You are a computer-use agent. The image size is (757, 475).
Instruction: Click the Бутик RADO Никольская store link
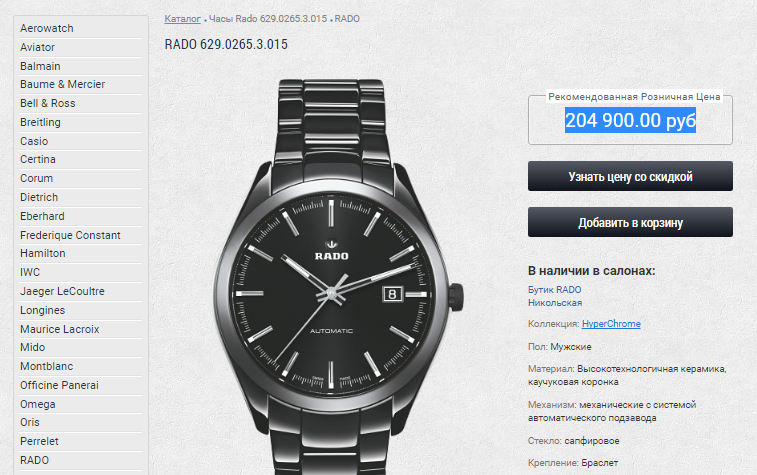click(x=555, y=296)
